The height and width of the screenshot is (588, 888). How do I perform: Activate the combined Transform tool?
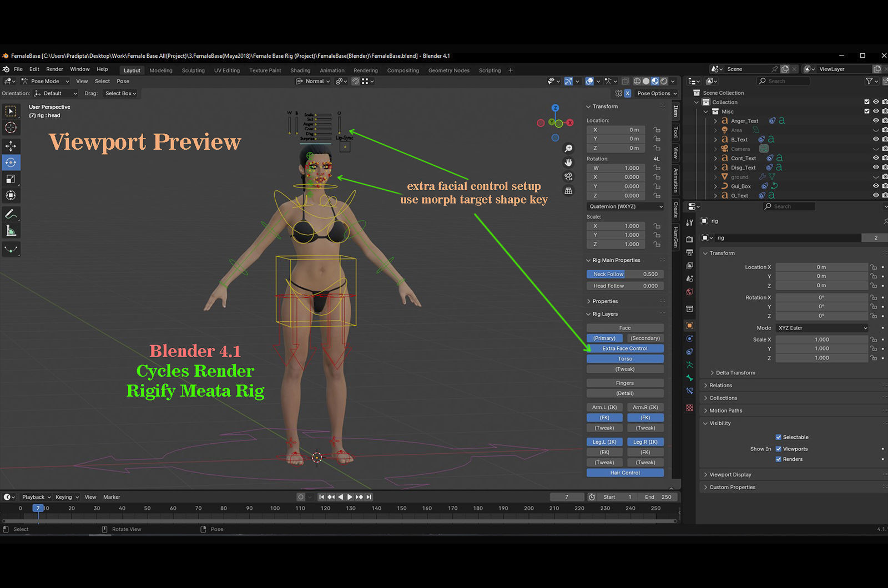click(11, 195)
